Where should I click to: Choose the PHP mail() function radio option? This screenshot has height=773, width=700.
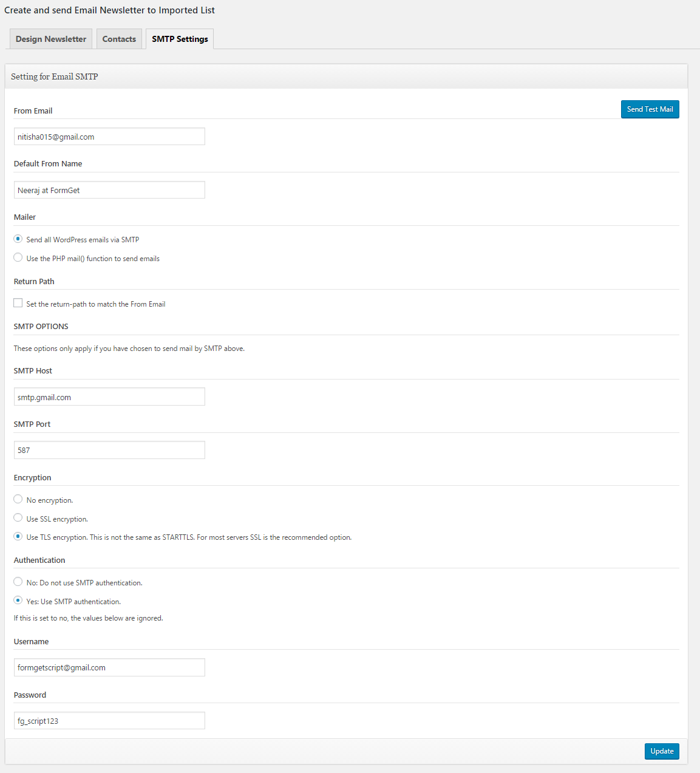pos(18,257)
